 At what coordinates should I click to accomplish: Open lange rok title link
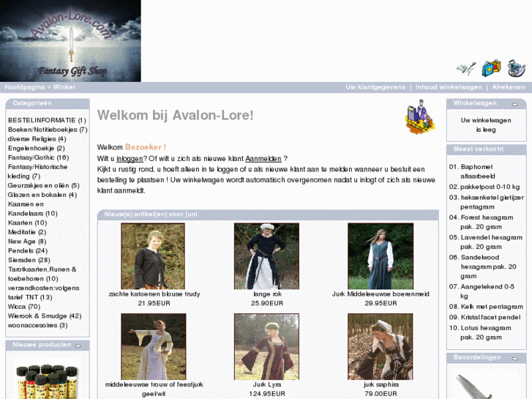(x=267, y=294)
